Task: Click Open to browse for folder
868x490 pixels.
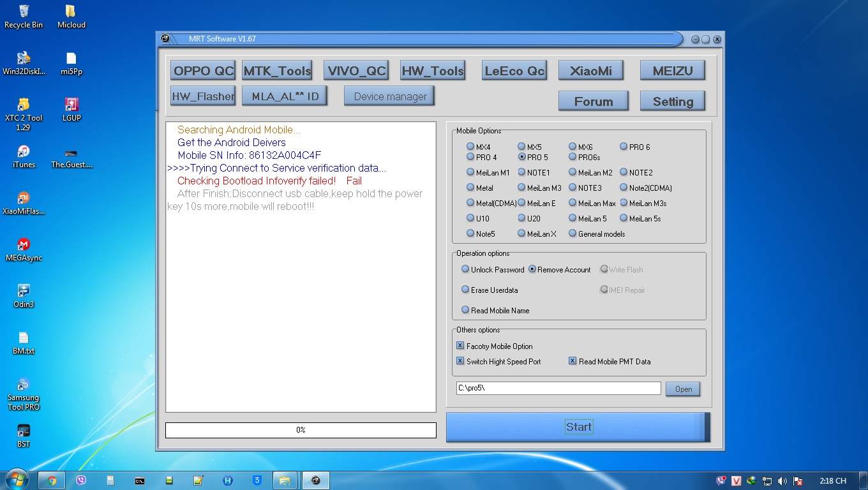Action: 683,389
